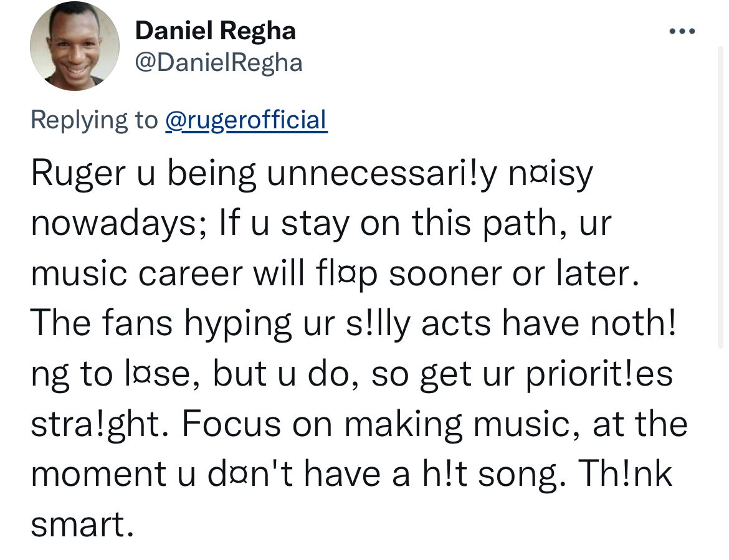Click the word 'Focus' in the tweet
Screen dimensions: 729x560
pyautogui.click(x=231, y=424)
